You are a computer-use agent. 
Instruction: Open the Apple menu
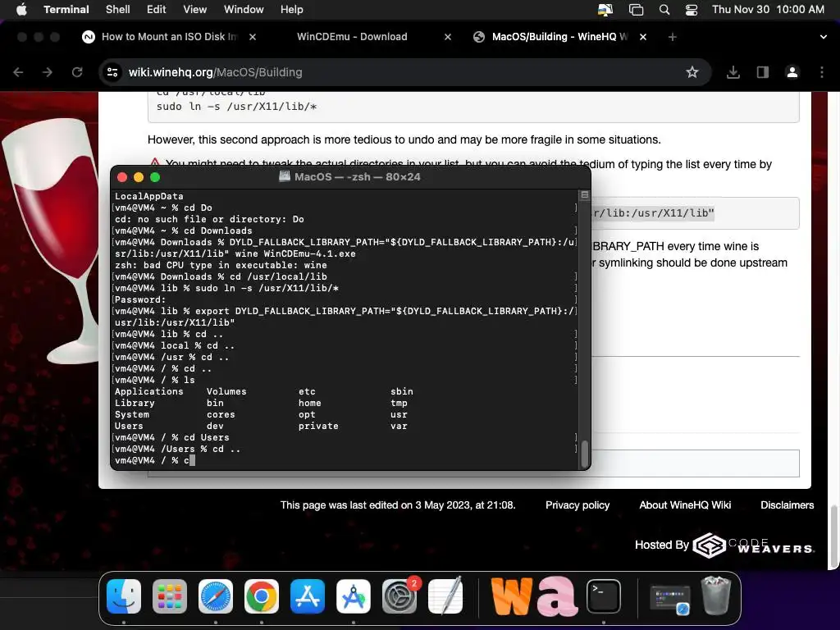click(21, 9)
